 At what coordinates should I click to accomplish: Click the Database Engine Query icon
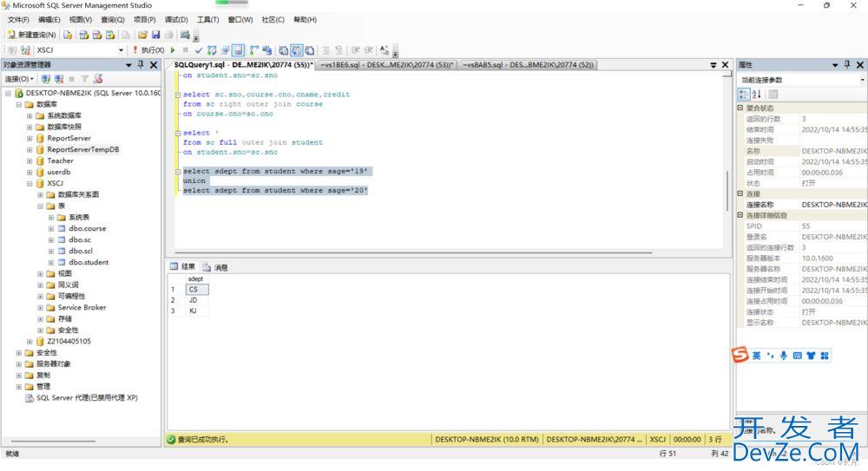68,35
